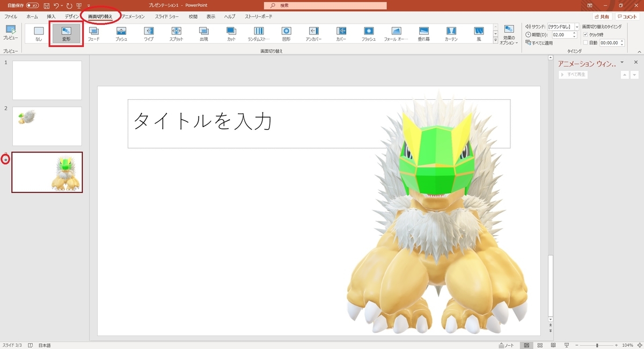Open the undo history dropdown arrow
The height and width of the screenshot is (349, 644).
coord(62,5)
